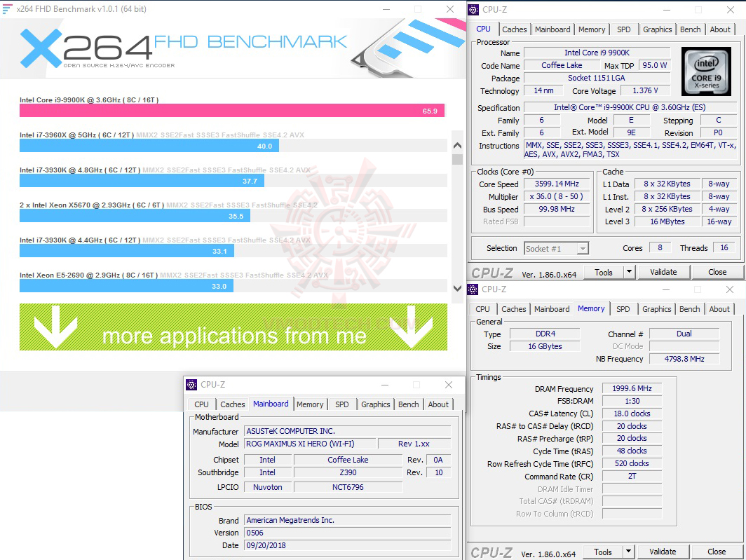The width and height of the screenshot is (746, 560).
Task: Open the Memory tab in the Mainboard CPU-Z window
Action: 310,404
